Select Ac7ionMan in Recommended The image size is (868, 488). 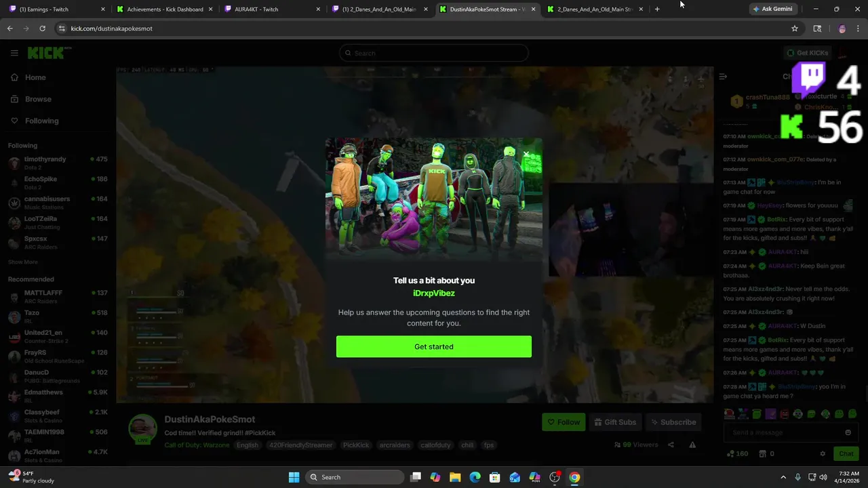58,455
